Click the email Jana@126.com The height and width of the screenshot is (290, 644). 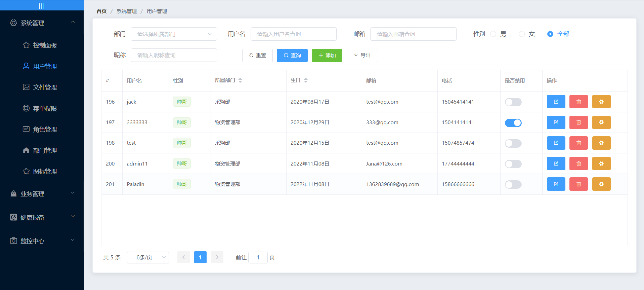tap(384, 164)
